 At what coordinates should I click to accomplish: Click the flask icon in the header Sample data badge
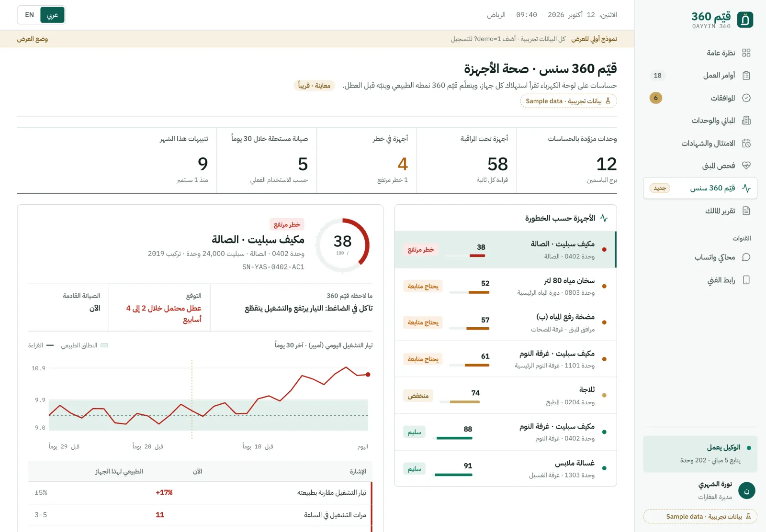(x=608, y=101)
